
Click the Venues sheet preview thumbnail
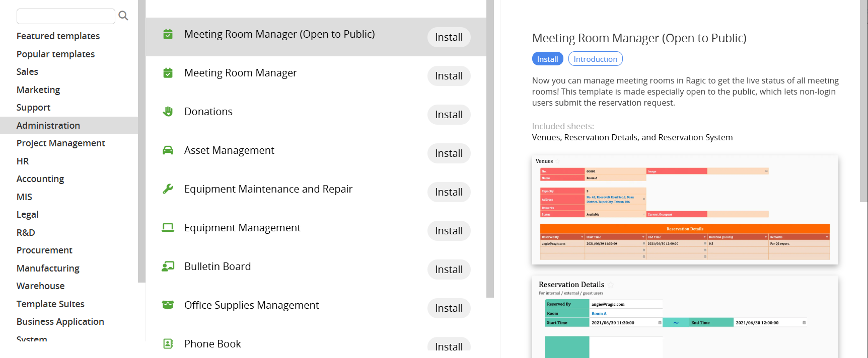(x=685, y=210)
